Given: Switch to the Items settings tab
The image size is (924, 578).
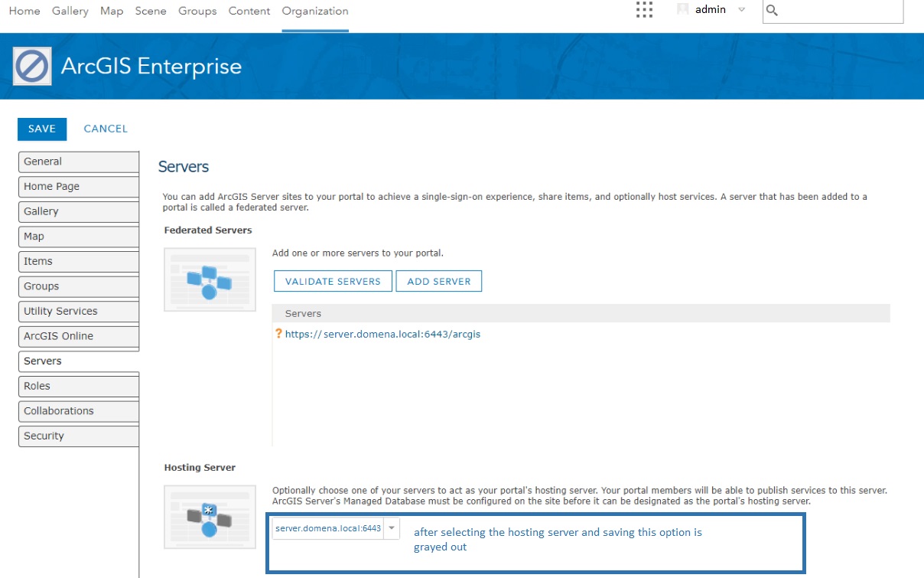Looking at the screenshot, I should click(x=79, y=261).
